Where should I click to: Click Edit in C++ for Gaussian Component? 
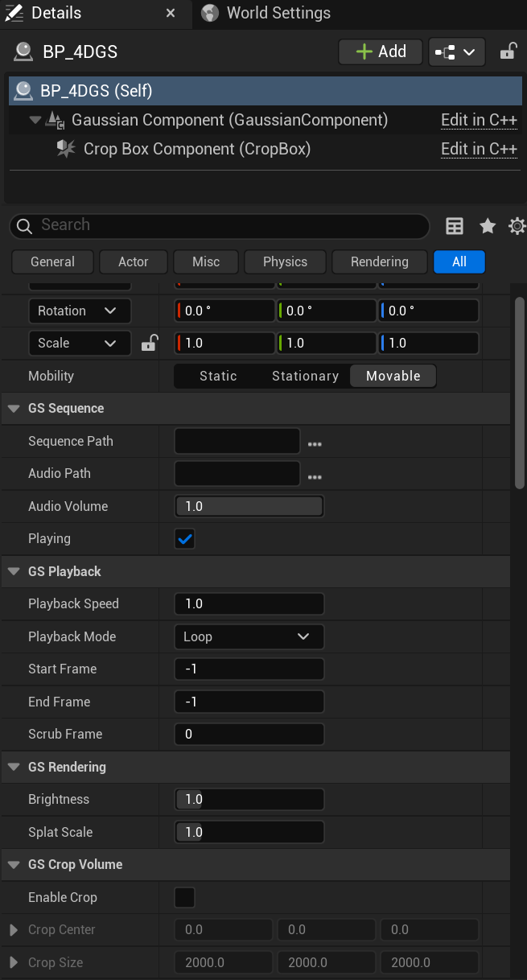[x=479, y=120]
